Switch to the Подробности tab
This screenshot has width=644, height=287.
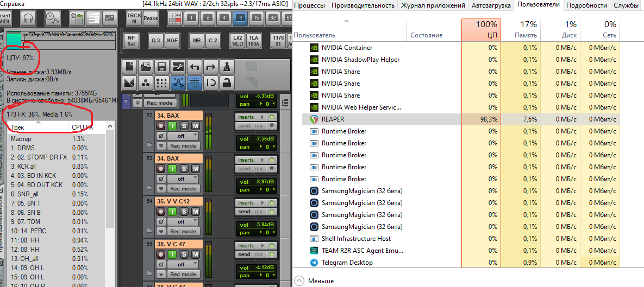(x=586, y=5)
